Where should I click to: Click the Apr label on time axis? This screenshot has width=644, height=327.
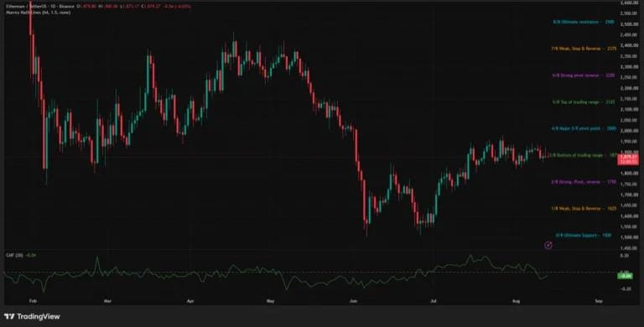(190, 301)
